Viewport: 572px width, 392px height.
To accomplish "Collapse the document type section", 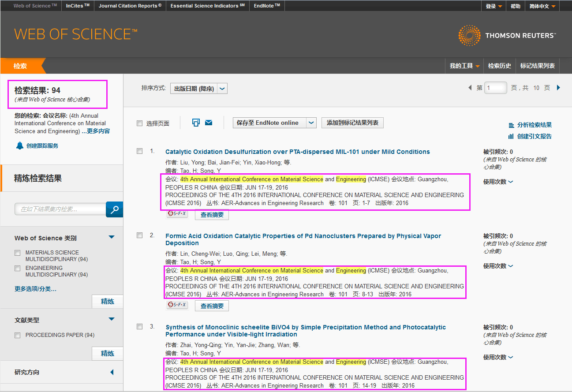I will coord(112,319).
